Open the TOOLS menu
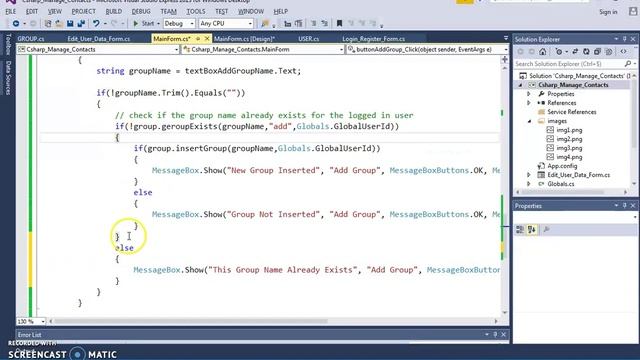The height and width of the screenshot is (360, 640). click(196, 11)
